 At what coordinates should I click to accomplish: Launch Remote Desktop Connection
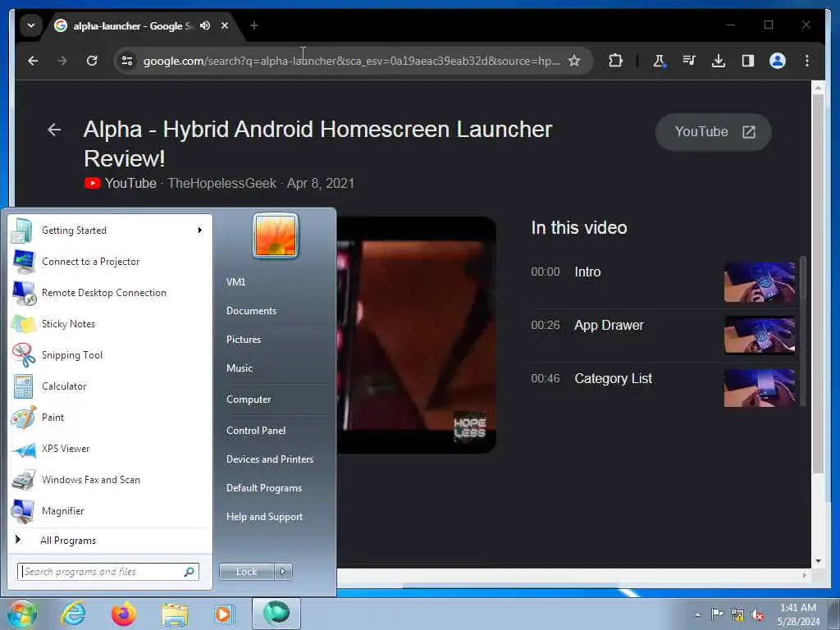(110, 293)
